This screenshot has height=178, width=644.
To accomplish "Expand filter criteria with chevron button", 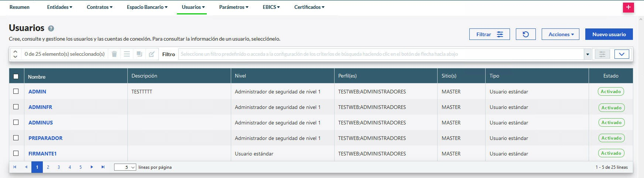I will [621, 54].
